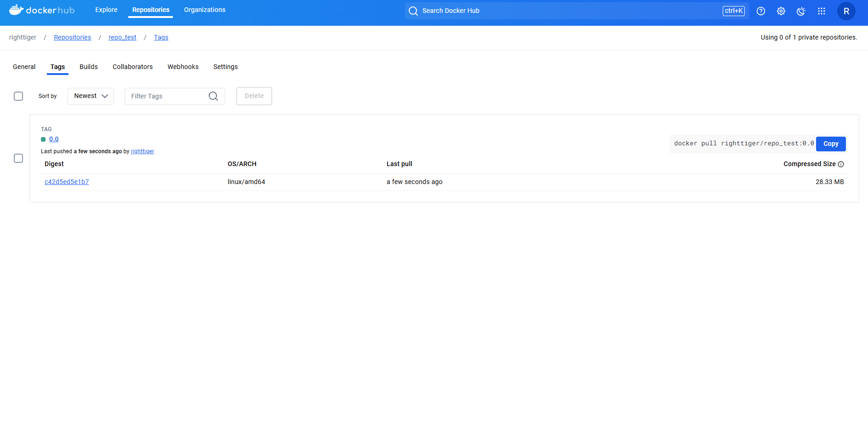Image resolution: width=868 pixels, height=438 pixels.
Task: Open the help question mark icon
Action: point(761,11)
